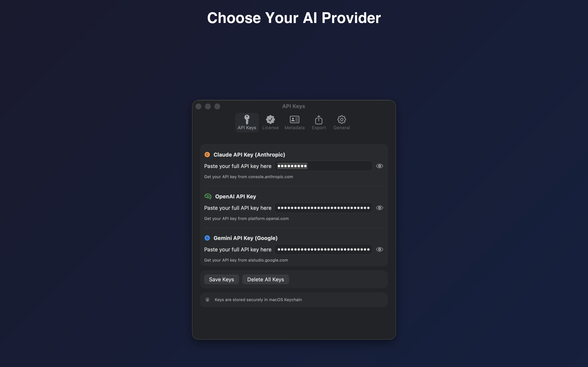Unmask the Gemini API key with eye icon
The height and width of the screenshot is (367, 588).
click(380, 250)
